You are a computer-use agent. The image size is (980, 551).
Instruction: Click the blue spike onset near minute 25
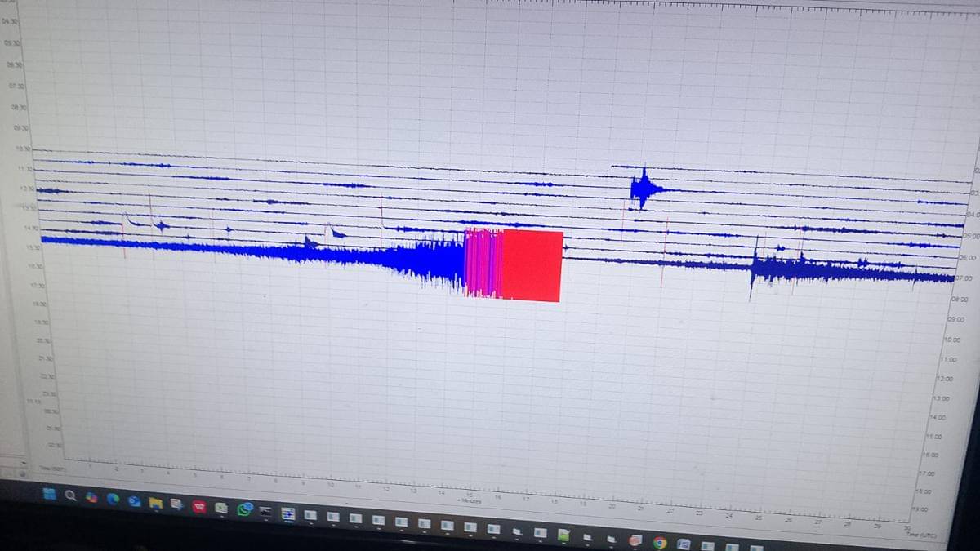(754, 268)
